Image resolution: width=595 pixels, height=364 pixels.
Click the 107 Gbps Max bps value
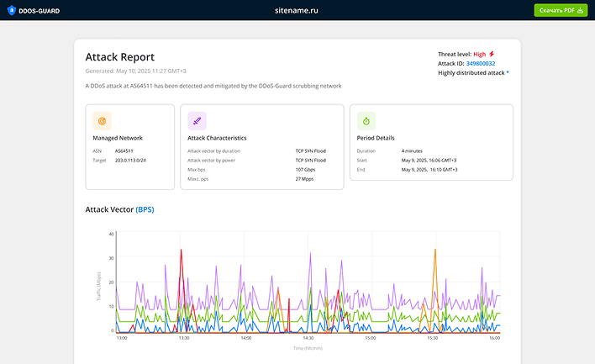click(x=305, y=169)
